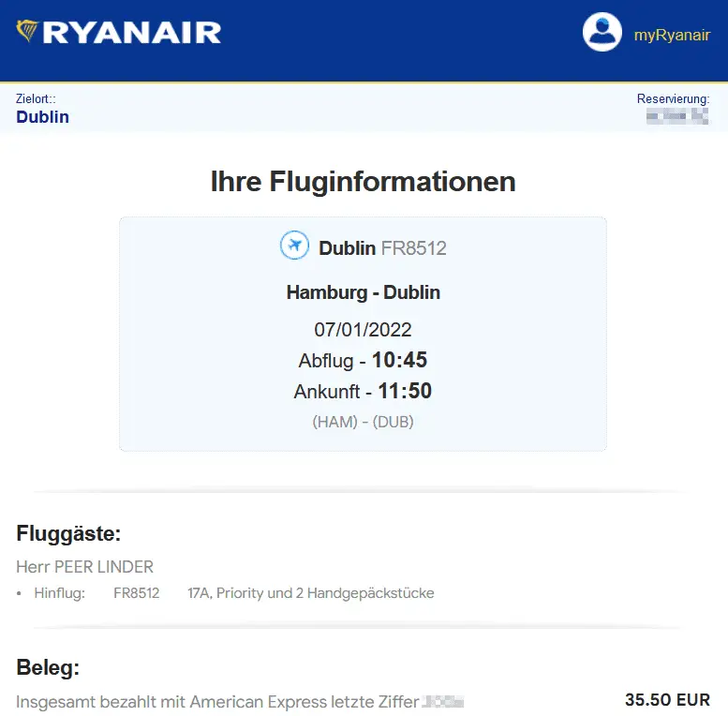This screenshot has height=716, width=728.
Task: Select passenger name Herr PEER LINDER
Action: tap(84, 567)
